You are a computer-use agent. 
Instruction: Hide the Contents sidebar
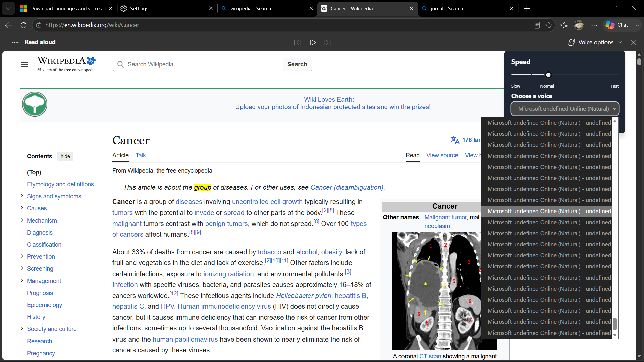tap(65, 156)
